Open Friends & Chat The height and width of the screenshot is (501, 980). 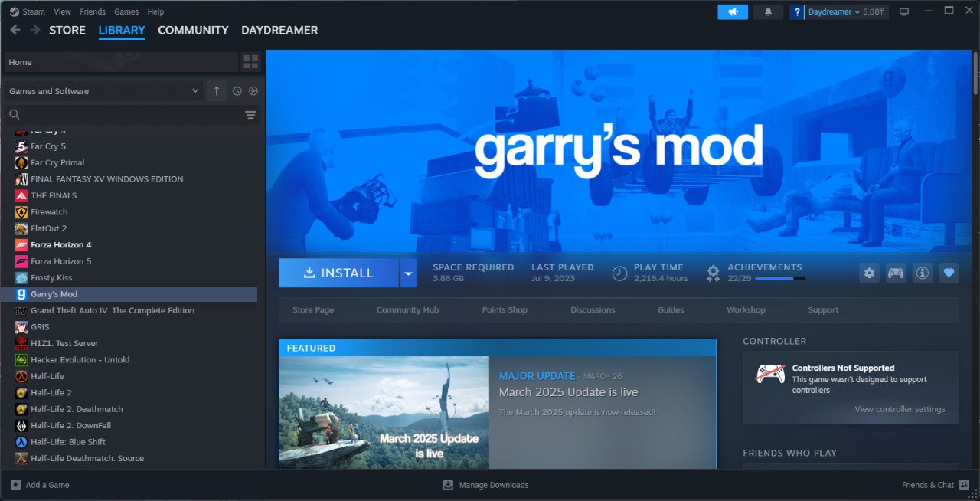pyautogui.click(x=936, y=485)
